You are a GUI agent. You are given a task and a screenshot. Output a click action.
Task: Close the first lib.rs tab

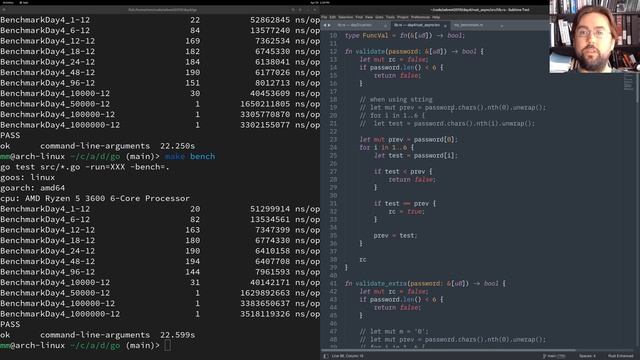pyautogui.click(x=385, y=26)
